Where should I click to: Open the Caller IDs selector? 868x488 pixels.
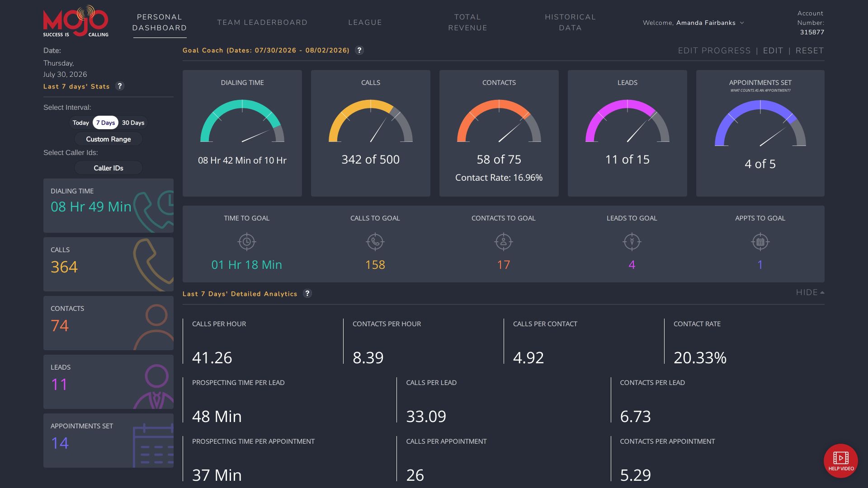(x=108, y=168)
